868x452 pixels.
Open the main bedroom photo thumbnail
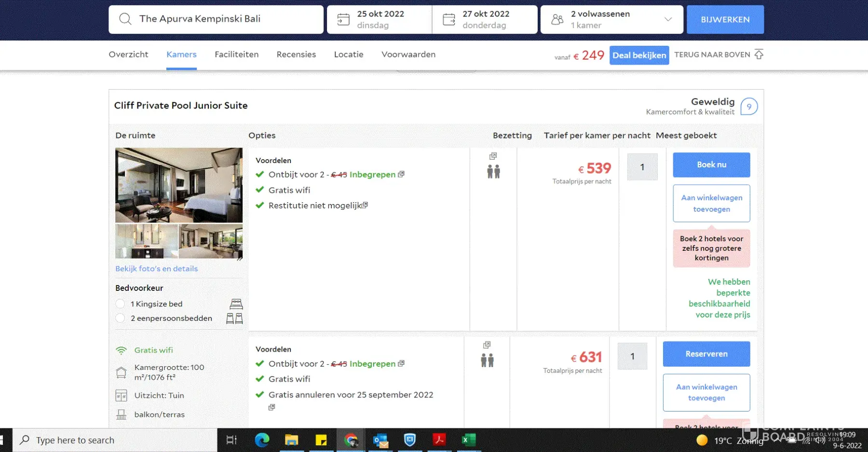tap(179, 185)
